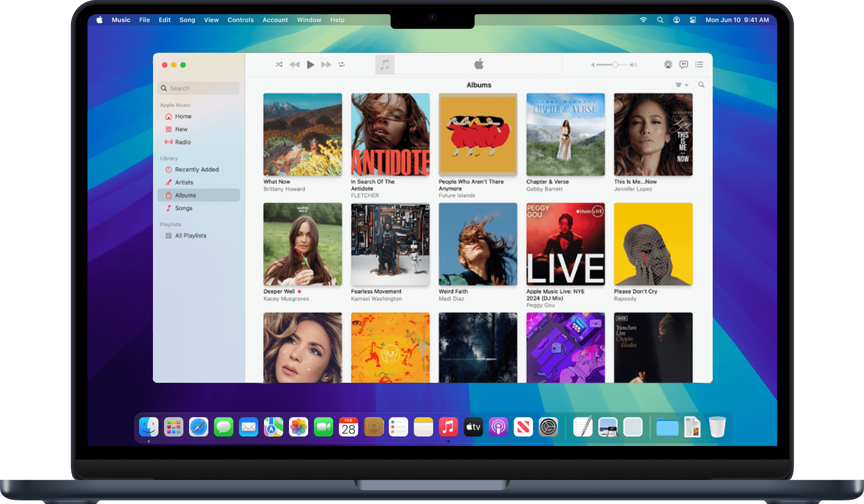Screen dimensions: 864x504
Task: Skip to the next track
Action: click(326, 65)
